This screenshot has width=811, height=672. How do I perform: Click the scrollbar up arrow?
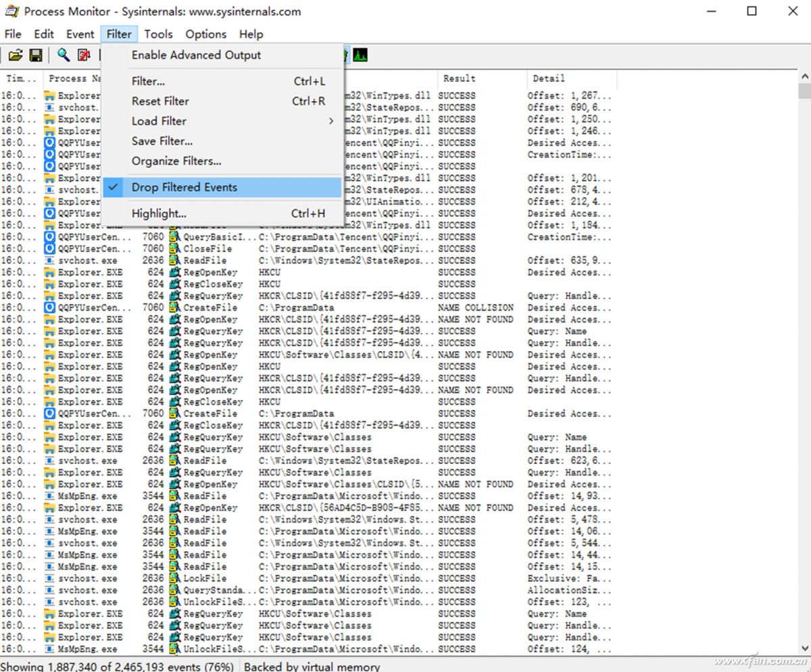pyautogui.click(x=804, y=77)
